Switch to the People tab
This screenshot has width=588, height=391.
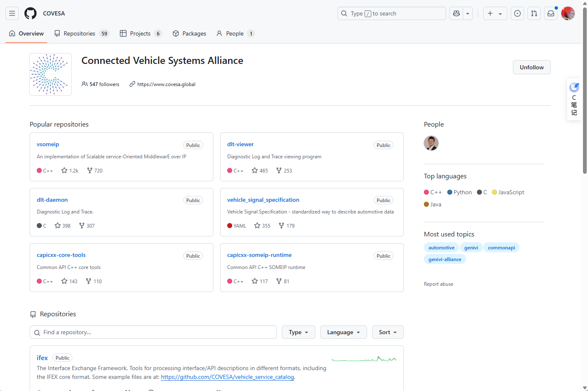coord(235,33)
